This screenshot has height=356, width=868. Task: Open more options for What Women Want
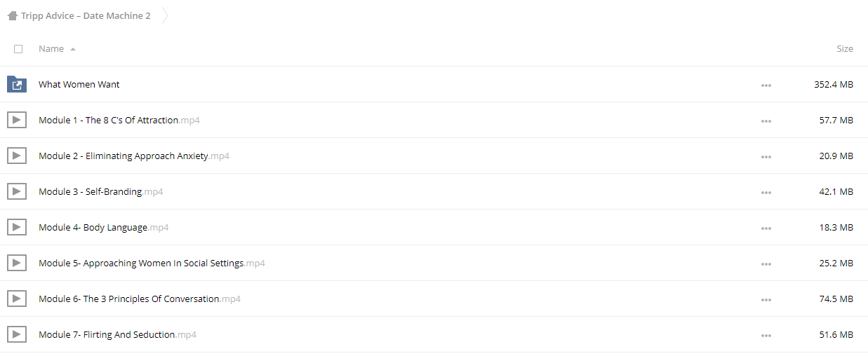pyautogui.click(x=766, y=85)
